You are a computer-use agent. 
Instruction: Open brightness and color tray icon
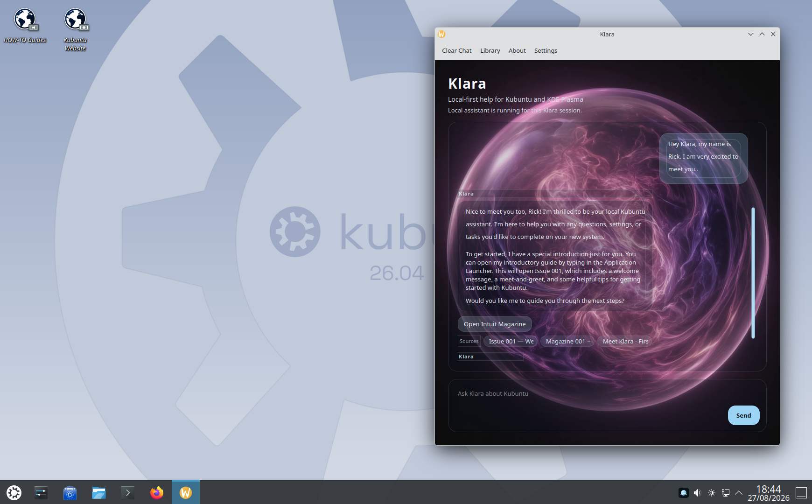tap(711, 493)
